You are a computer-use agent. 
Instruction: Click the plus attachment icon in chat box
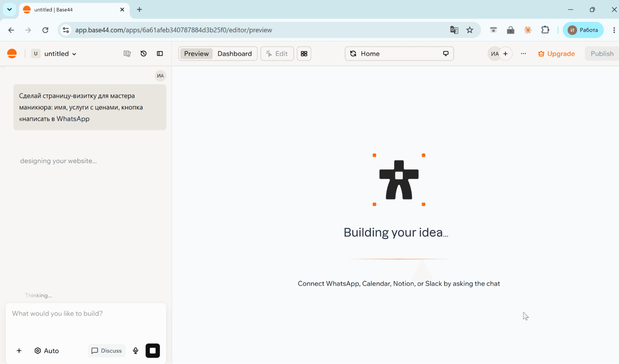[x=19, y=350]
